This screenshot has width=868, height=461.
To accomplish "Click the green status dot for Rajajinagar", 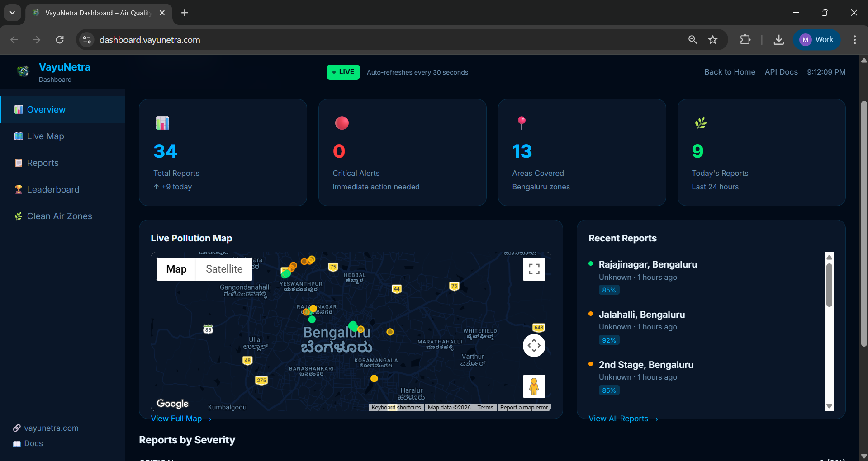I will (x=590, y=263).
